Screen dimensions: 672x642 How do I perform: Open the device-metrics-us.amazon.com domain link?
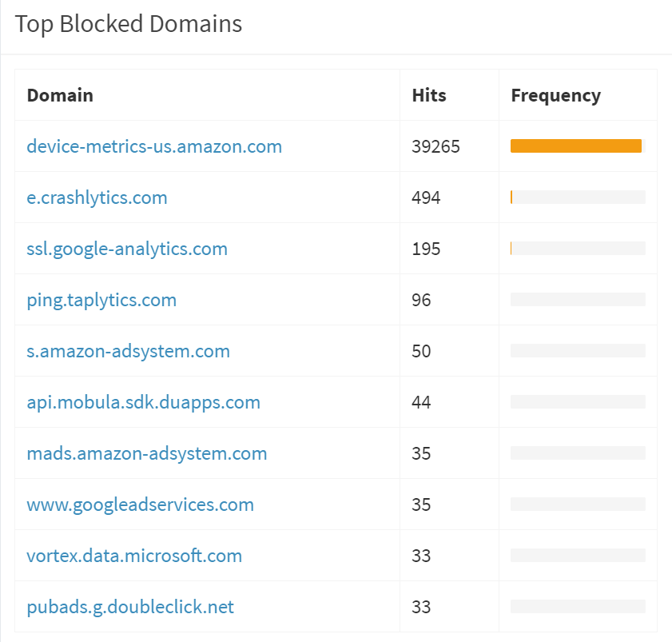[x=154, y=146]
